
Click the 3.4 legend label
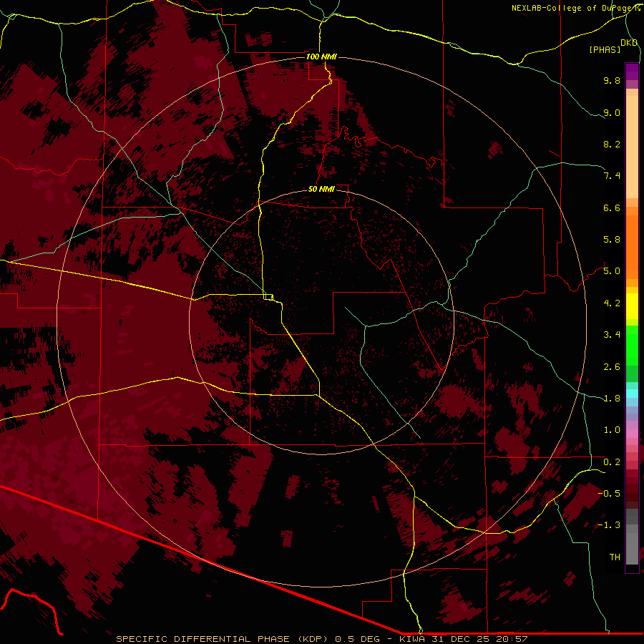pyautogui.click(x=612, y=335)
